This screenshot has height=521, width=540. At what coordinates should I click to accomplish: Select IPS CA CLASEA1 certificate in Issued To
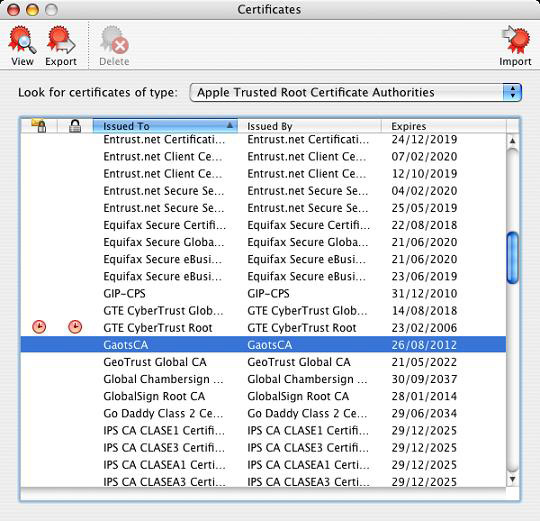(165, 465)
